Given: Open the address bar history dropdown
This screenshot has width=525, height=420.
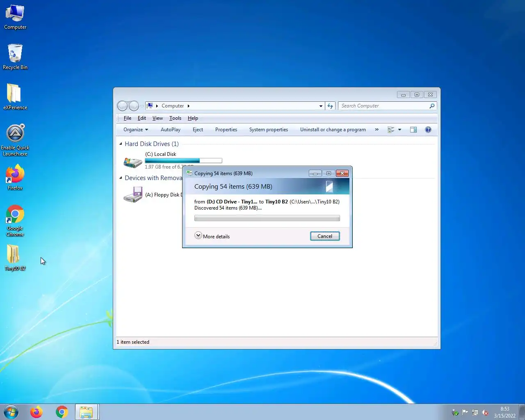Looking at the screenshot, I should click(x=321, y=106).
